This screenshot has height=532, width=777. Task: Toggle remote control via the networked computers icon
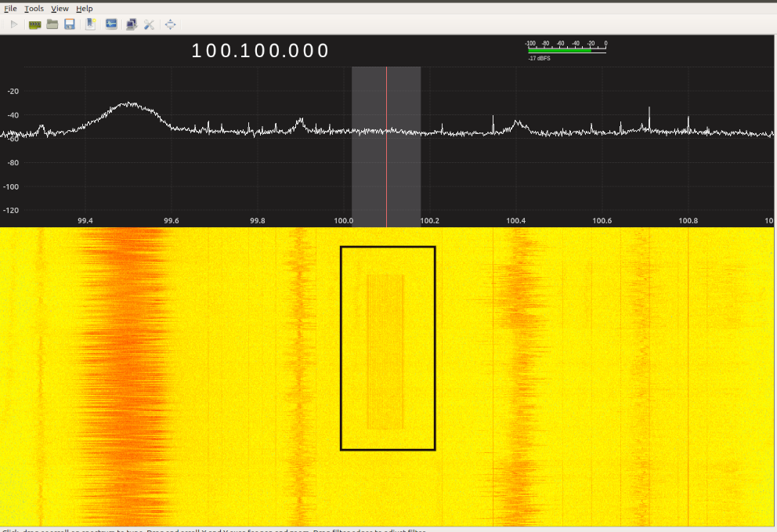pyautogui.click(x=132, y=24)
